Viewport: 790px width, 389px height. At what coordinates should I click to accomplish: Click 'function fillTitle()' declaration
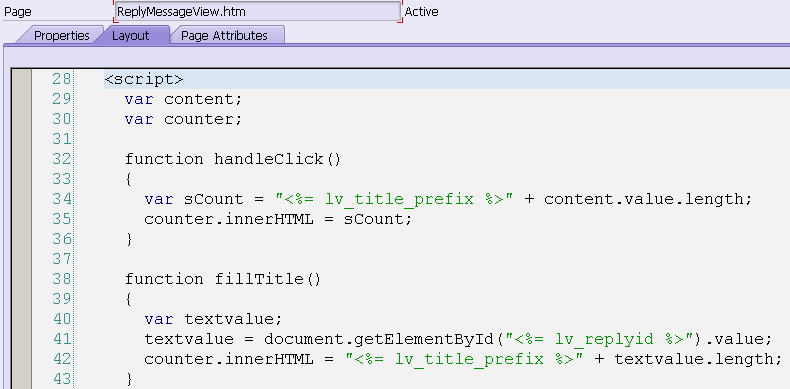click(223, 279)
